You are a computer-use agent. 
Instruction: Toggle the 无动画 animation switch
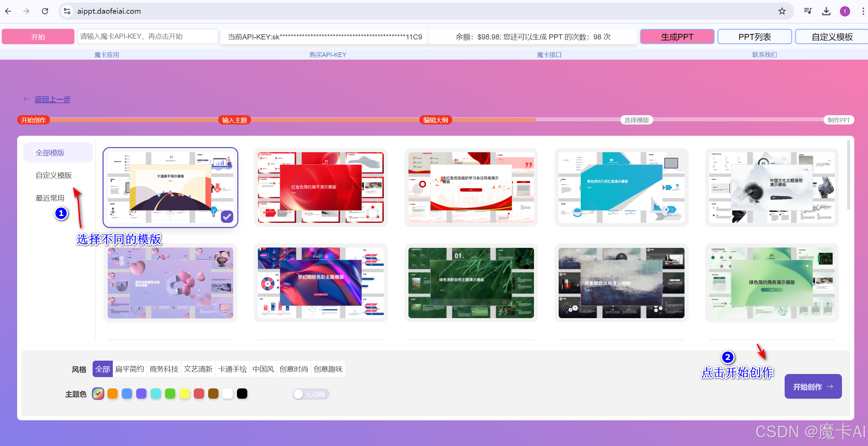tap(310, 394)
